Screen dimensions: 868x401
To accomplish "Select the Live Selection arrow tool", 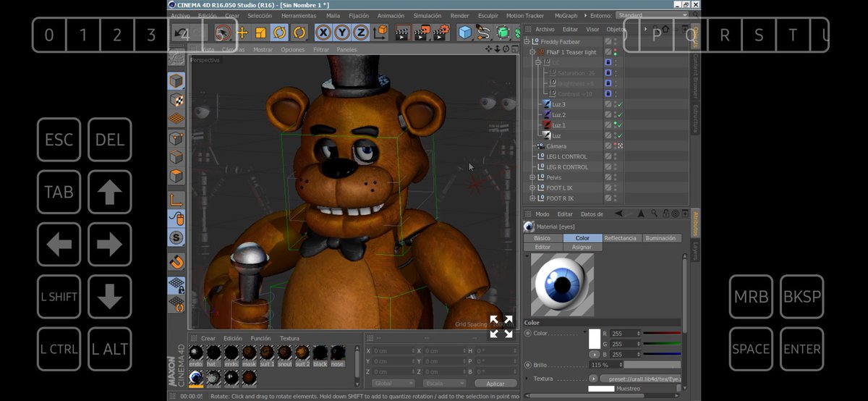I will (x=224, y=33).
